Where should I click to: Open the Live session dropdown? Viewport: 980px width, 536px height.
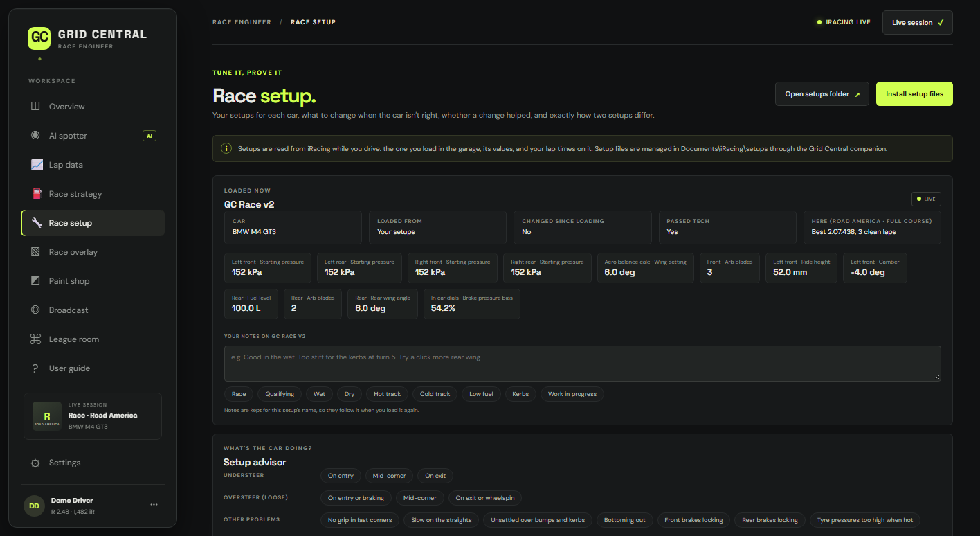pos(918,22)
